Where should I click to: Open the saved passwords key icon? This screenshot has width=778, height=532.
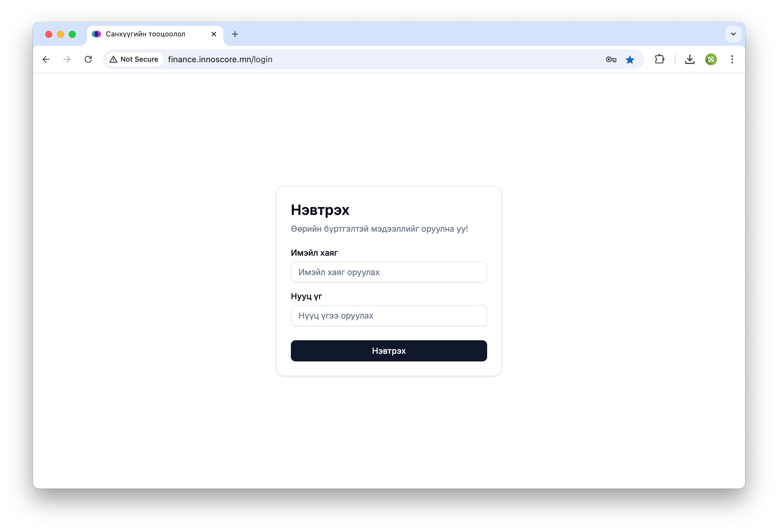click(611, 60)
